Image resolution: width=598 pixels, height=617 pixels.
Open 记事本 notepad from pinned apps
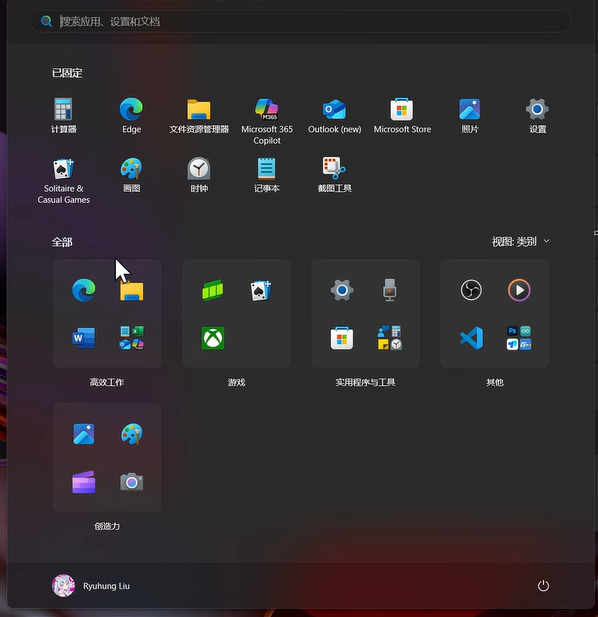point(267,175)
